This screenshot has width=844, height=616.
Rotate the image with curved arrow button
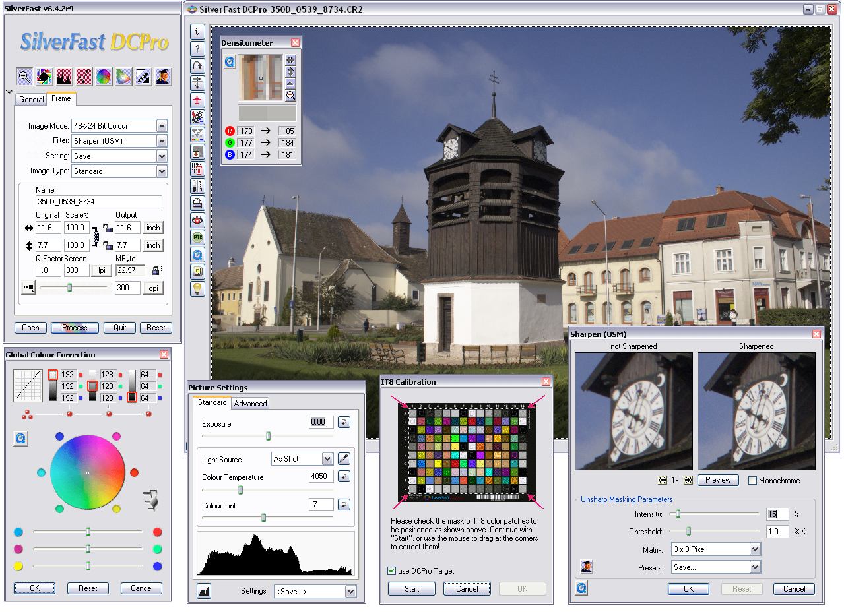(197, 66)
